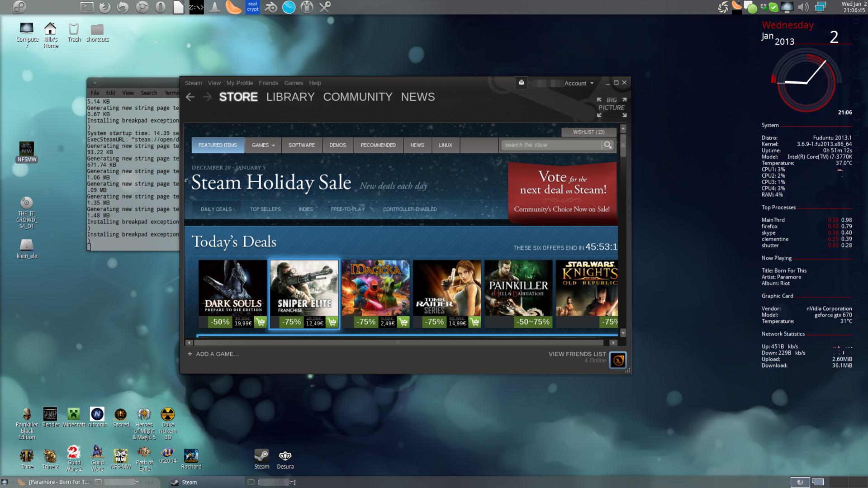The image size is (868, 488).
Task: Open TOP SELLERS sale link
Action: click(266, 209)
